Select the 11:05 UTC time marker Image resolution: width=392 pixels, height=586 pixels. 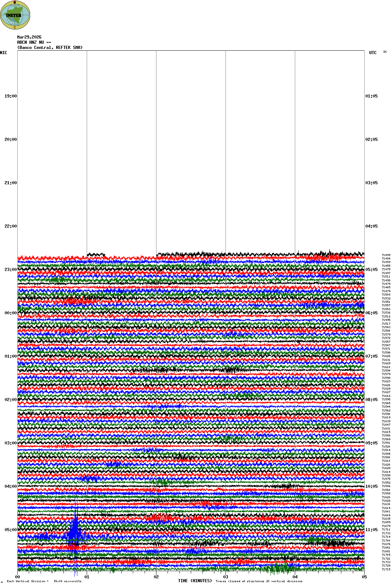coord(372,530)
